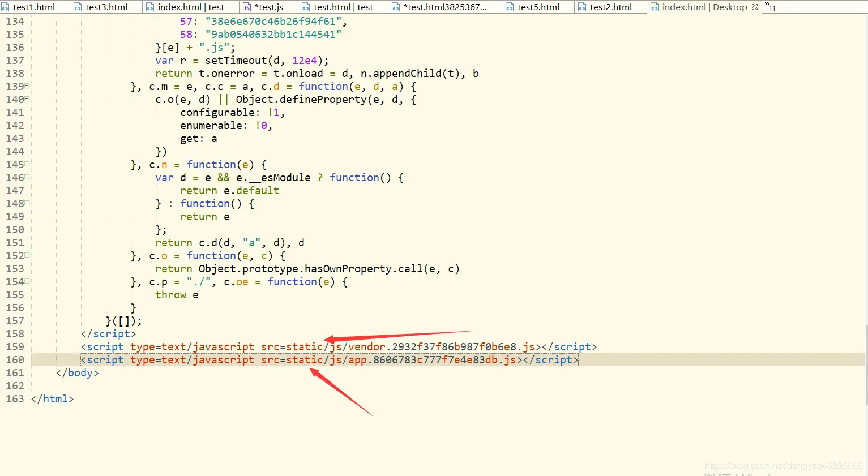The width and height of the screenshot is (868, 476).
Task: Collapse the code fold at line 145
Action: (x=27, y=164)
